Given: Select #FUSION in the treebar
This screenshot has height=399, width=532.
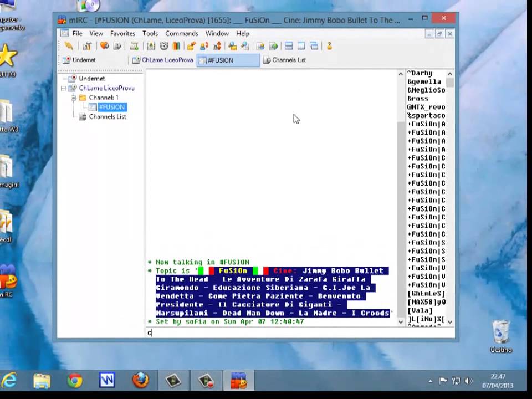Looking at the screenshot, I should tap(112, 107).
